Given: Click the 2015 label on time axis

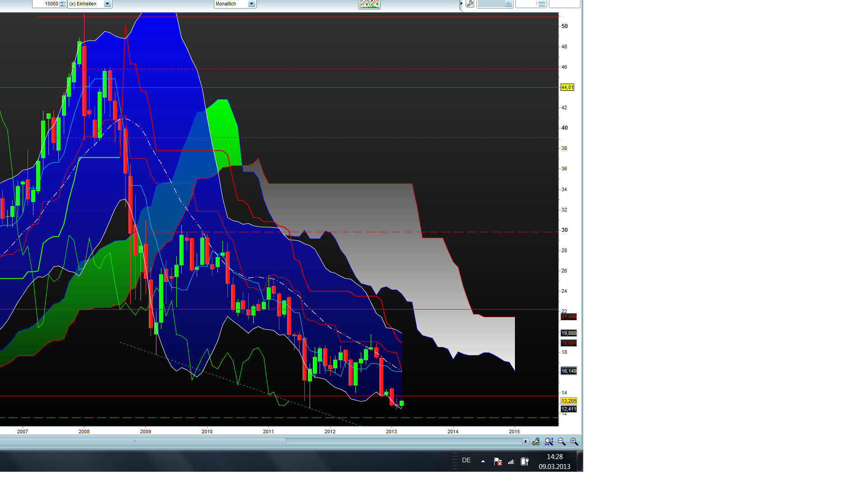Looking at the screenshot, I should (x=514, y=432).
